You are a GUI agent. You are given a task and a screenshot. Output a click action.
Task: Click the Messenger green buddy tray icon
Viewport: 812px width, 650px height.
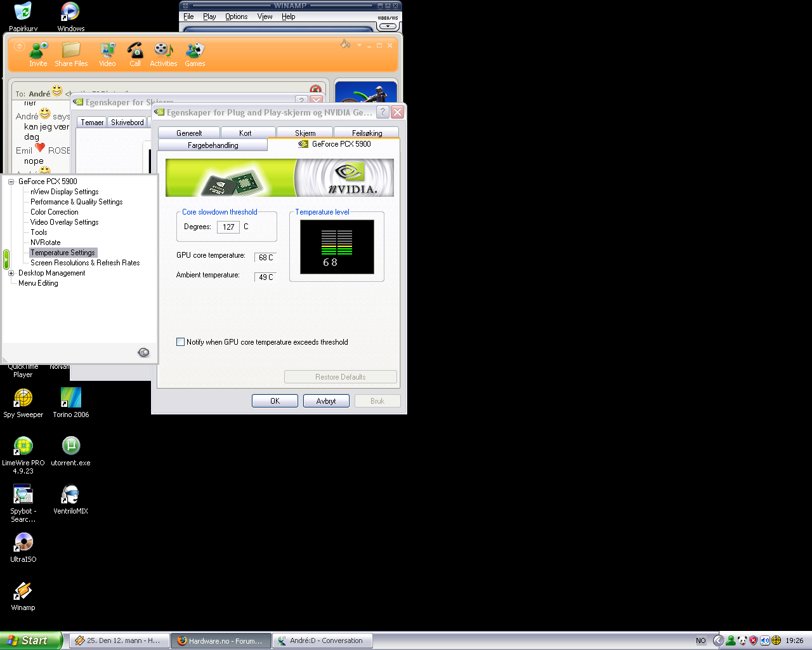731,640
